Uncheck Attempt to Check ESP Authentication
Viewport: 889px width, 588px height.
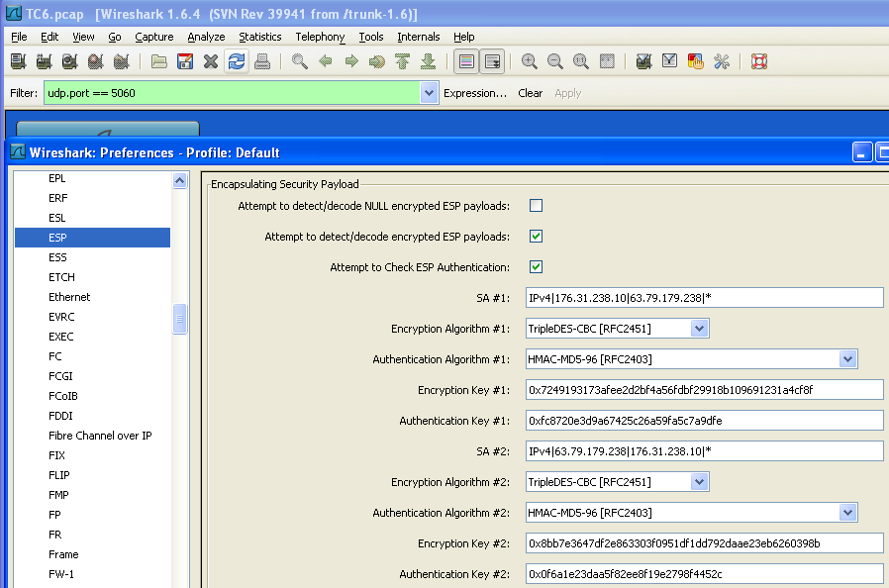pyautogui.click(x=536, y=266)
